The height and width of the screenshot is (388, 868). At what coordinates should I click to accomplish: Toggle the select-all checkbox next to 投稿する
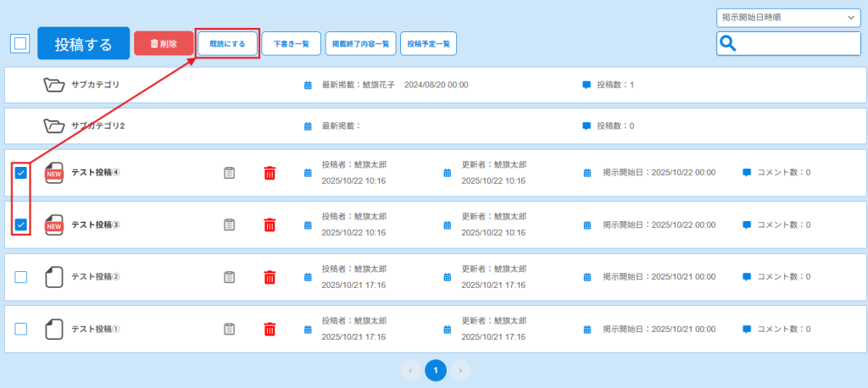19,44
